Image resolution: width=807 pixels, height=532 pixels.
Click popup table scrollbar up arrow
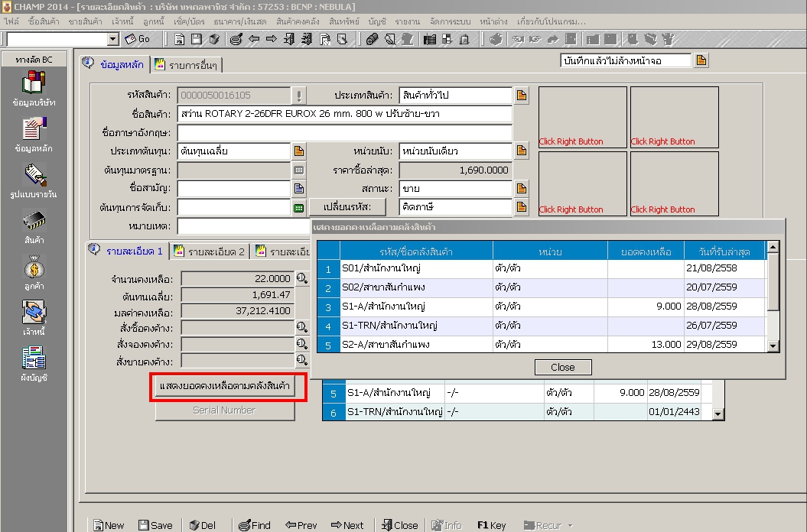(773, 247)
